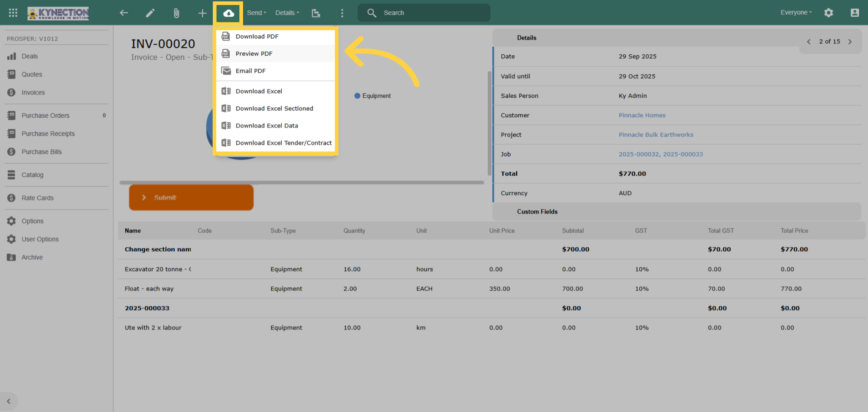Screen dimensions: 868x412
Task: Select the 'Float - each way' row
Action: (491, 289)
